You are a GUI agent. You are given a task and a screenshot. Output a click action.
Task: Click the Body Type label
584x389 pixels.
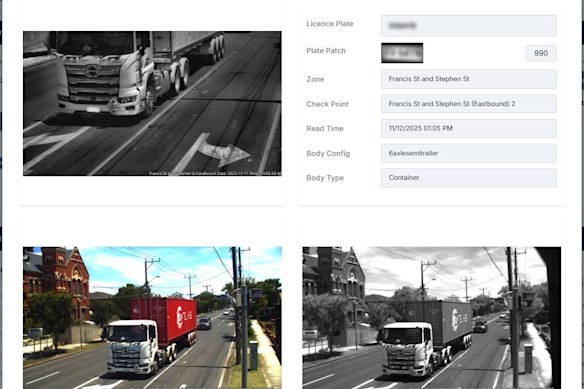pyautogui.click(x=325, y=178)
